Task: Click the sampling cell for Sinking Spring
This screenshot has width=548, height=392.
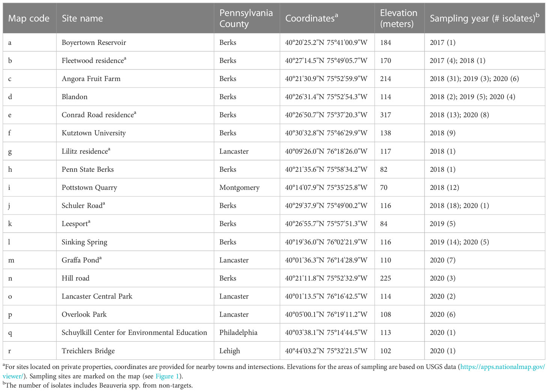Action: tap(459, 242)
